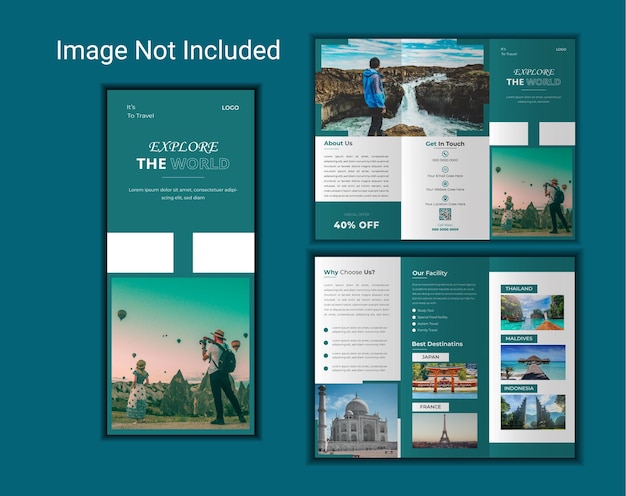Click the '40% OFF' special offer text
This screenshot has height=496, width=626.
pos(357,225)
